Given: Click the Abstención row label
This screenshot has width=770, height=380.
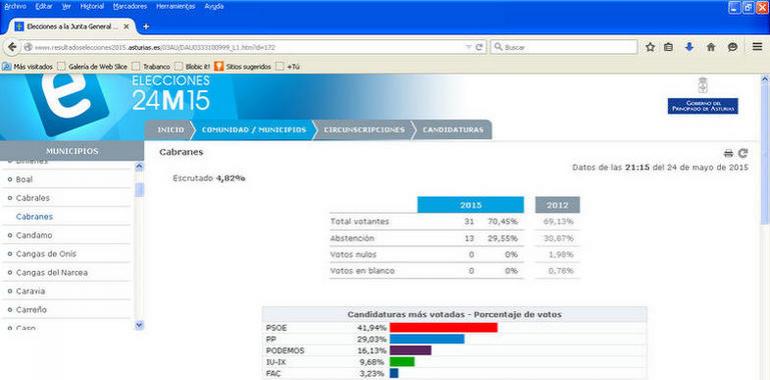Looking at the screenshot, I should point(352,238).
